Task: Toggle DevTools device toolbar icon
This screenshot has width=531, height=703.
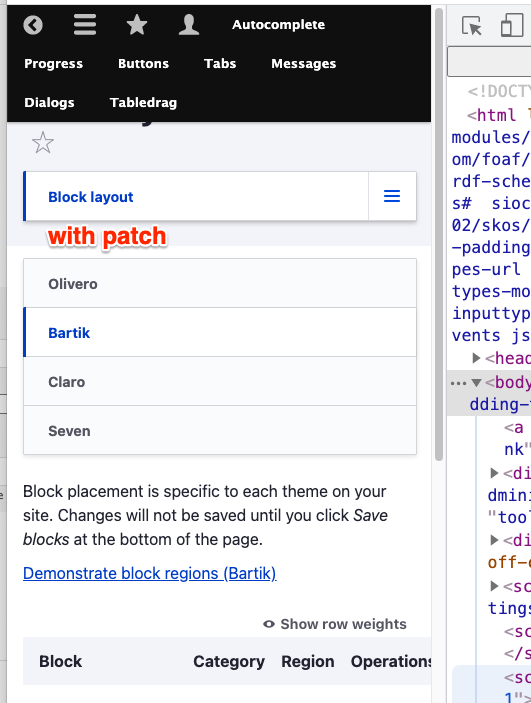Action: click(x=512, y=25)
